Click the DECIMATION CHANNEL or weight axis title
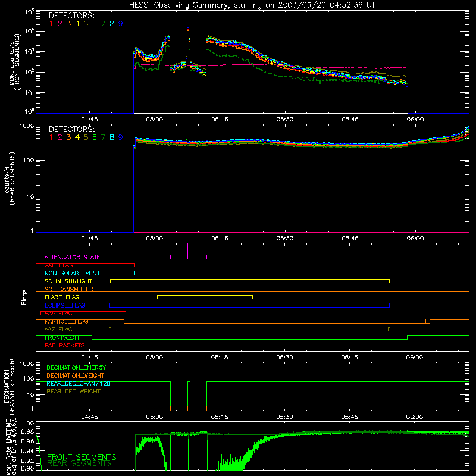476x476 pixels. pyautogui.click(x=9, y=386)
